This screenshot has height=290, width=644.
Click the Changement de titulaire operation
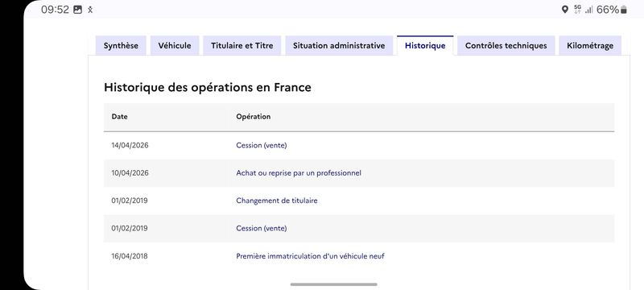point(277,201)
